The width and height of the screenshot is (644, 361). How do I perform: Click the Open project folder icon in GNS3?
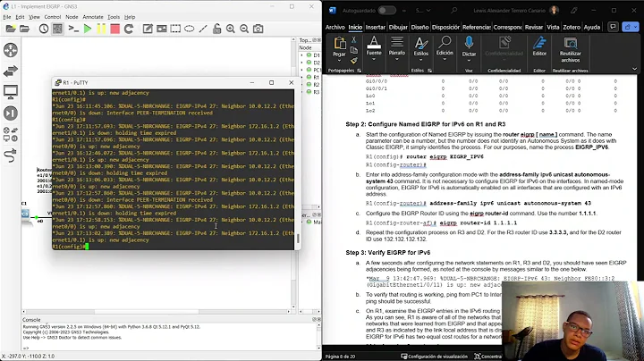coord(25,29)
